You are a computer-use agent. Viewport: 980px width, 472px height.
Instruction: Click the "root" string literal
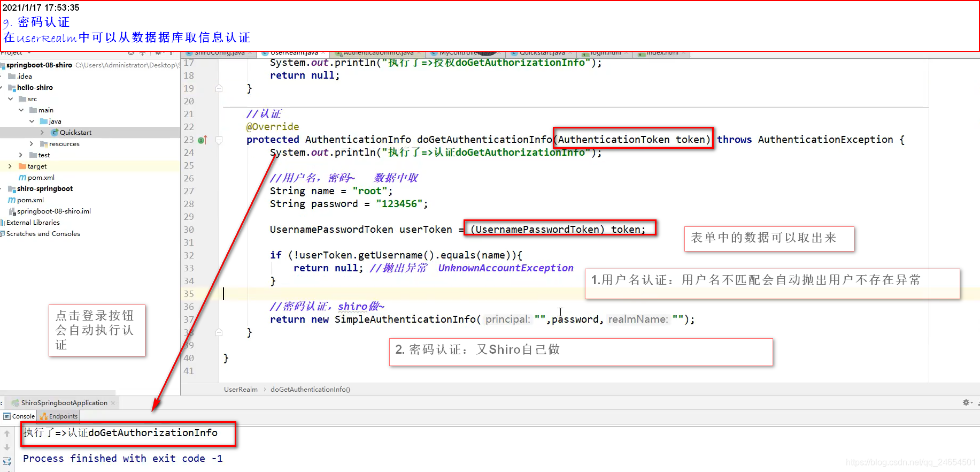tap(370, 191)
